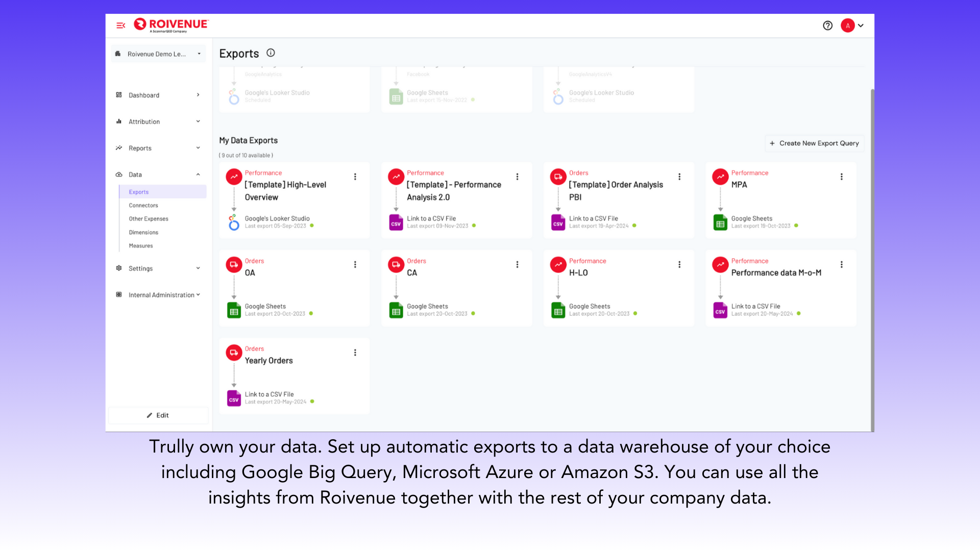Click Google Sheets icon on OA card
Screen dimensions: 980x551
(x=234, y=310)
